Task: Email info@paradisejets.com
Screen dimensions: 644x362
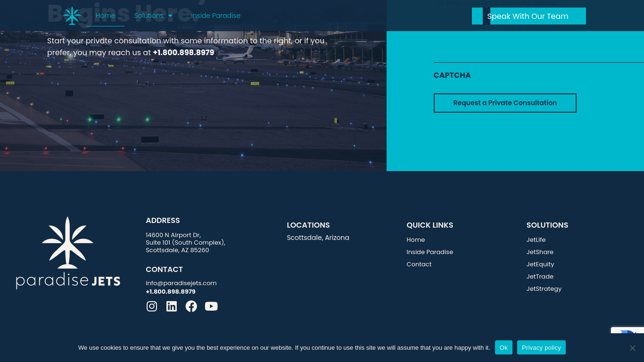Action: tap(181, 283)
